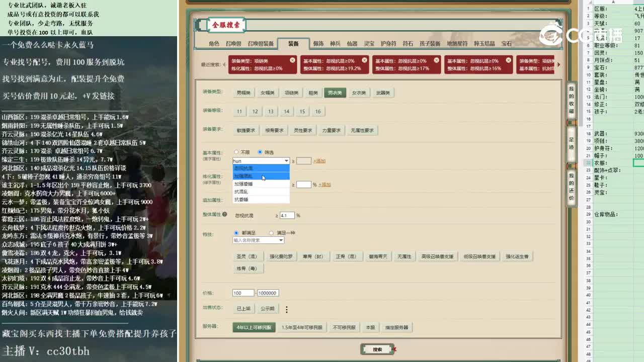Toggle equipment level 16 filter
The image size is (644, 362).
coord(317,111)
